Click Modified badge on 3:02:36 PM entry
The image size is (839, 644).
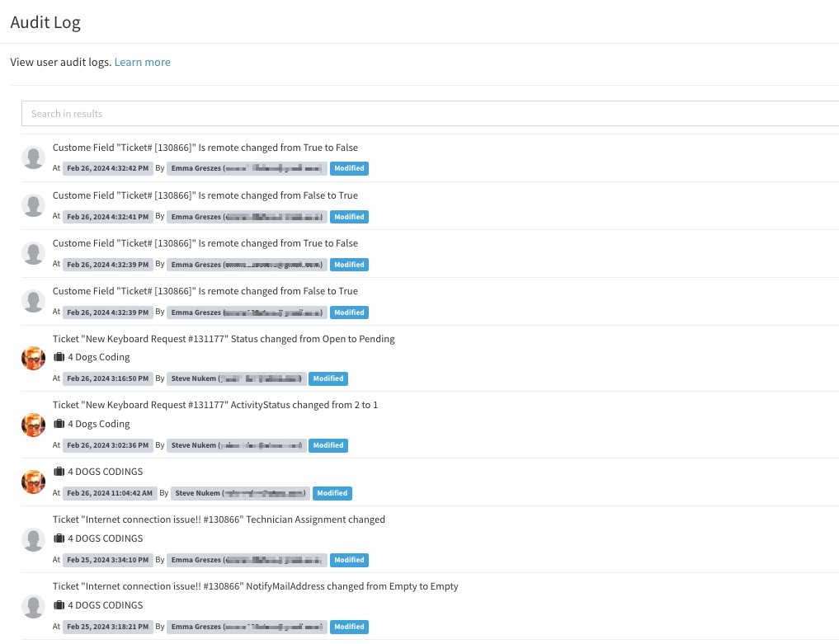tap(328, 445)
